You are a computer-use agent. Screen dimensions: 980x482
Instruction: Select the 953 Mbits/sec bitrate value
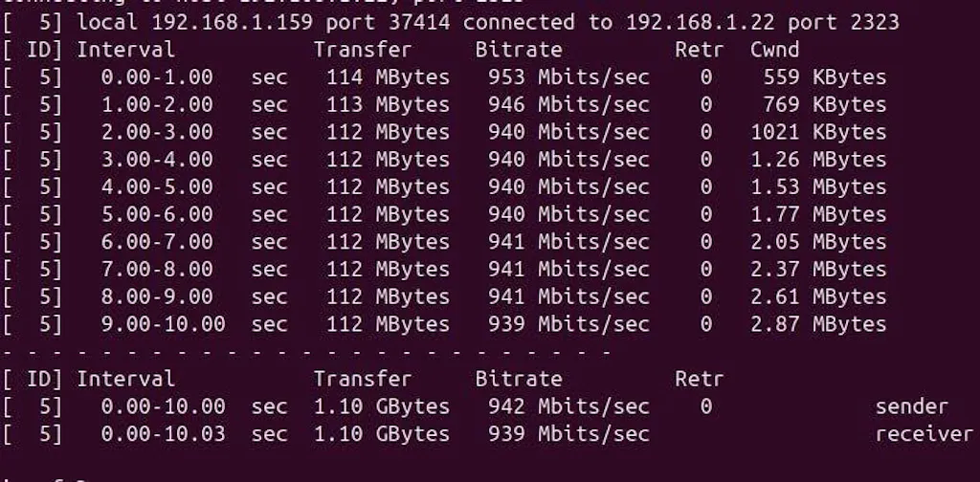[568, 77]
